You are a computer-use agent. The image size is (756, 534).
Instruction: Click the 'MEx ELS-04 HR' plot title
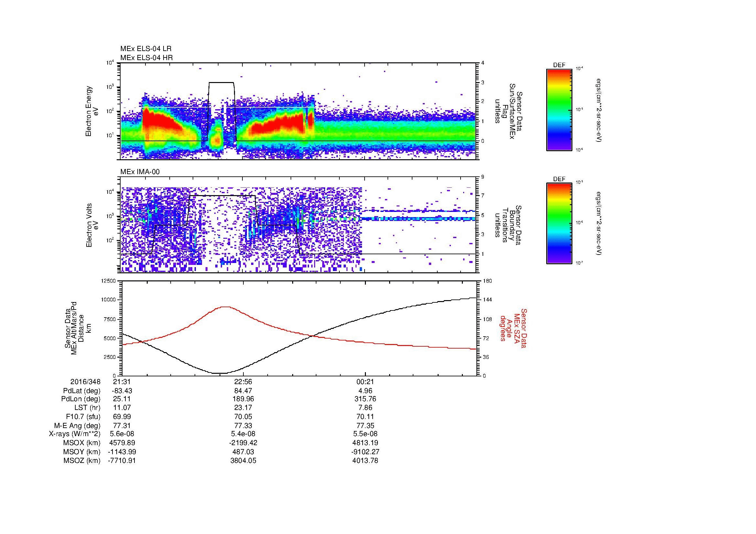click(146, 58)
